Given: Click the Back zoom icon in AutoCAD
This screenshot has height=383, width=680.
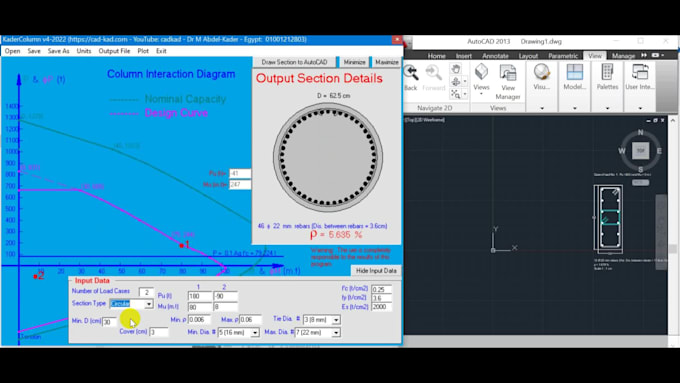Looking at the screenshot, I should (410, 72).
